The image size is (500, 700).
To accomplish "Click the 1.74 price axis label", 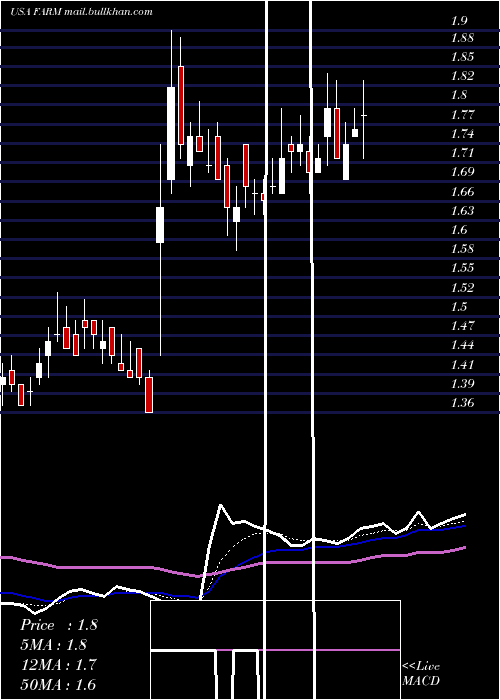I will (x=462, y=133).
